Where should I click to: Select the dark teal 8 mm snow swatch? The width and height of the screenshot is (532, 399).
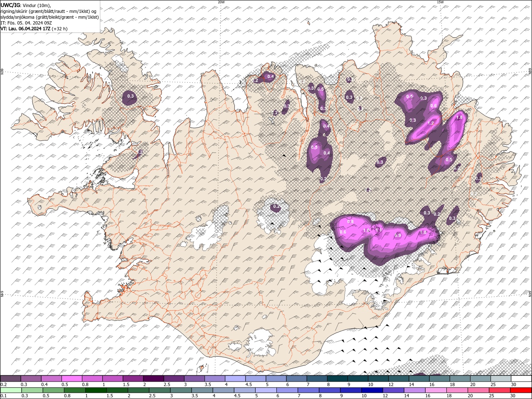click(x=337, y=378)
